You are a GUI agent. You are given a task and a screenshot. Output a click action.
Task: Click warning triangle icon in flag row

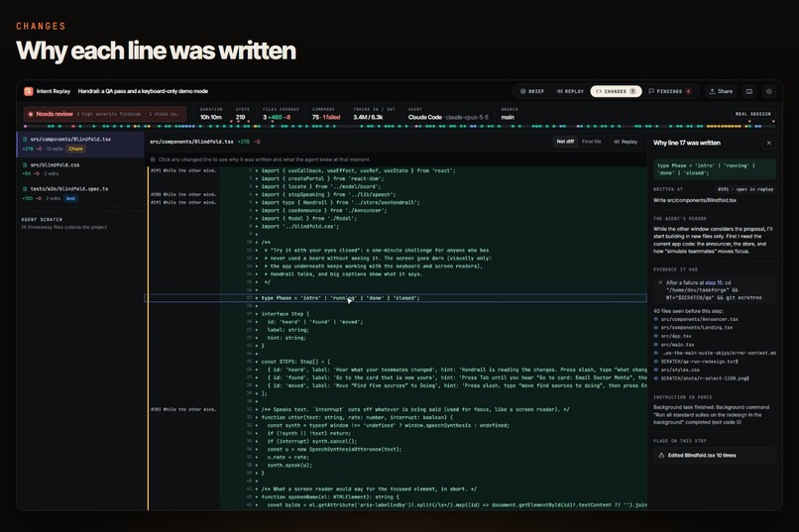(661, 455)
